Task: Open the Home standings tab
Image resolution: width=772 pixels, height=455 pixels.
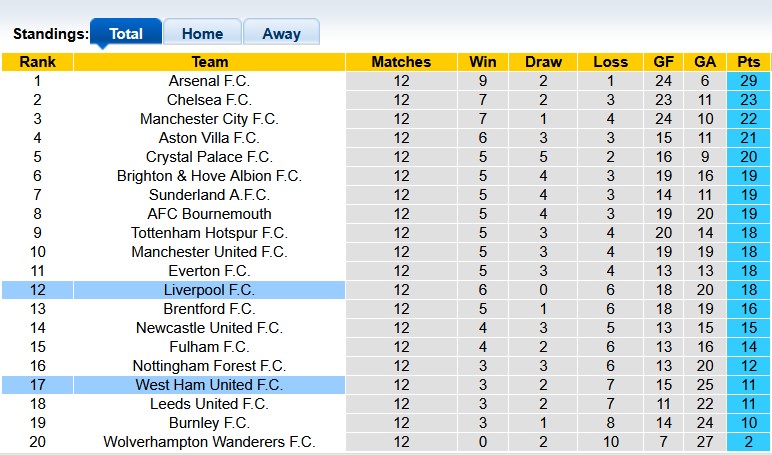Action: pos(202,33)
